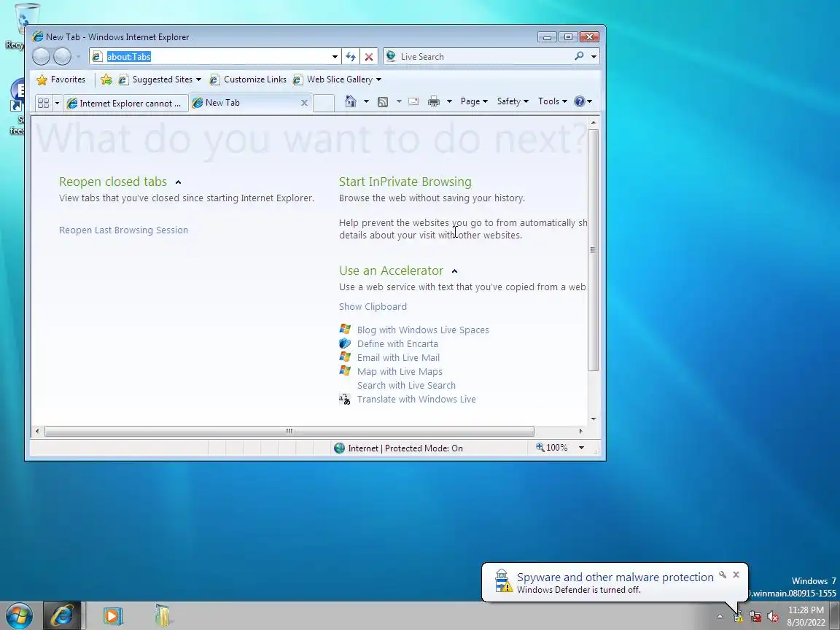Open the Quick Tabs grid icon
Screen dimensions: 840x630
44,103
